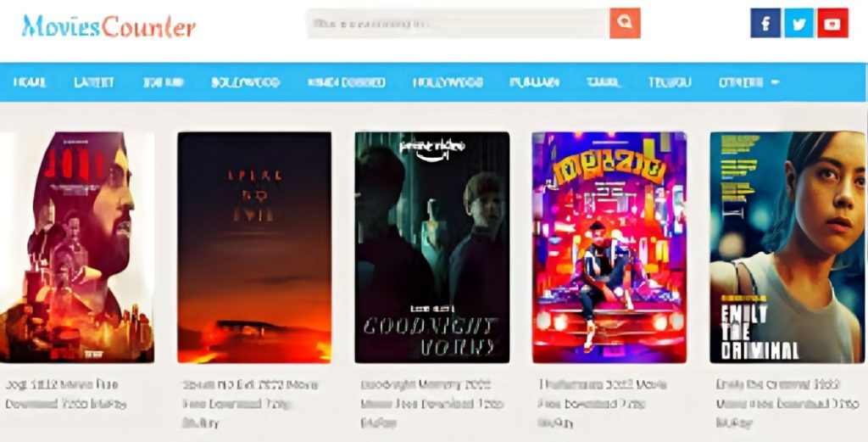Open the Hindi Dubbed category
Image resolution: width=868 pixels, height=442 pixels.
pyautogui.click(x=346, y=82)
